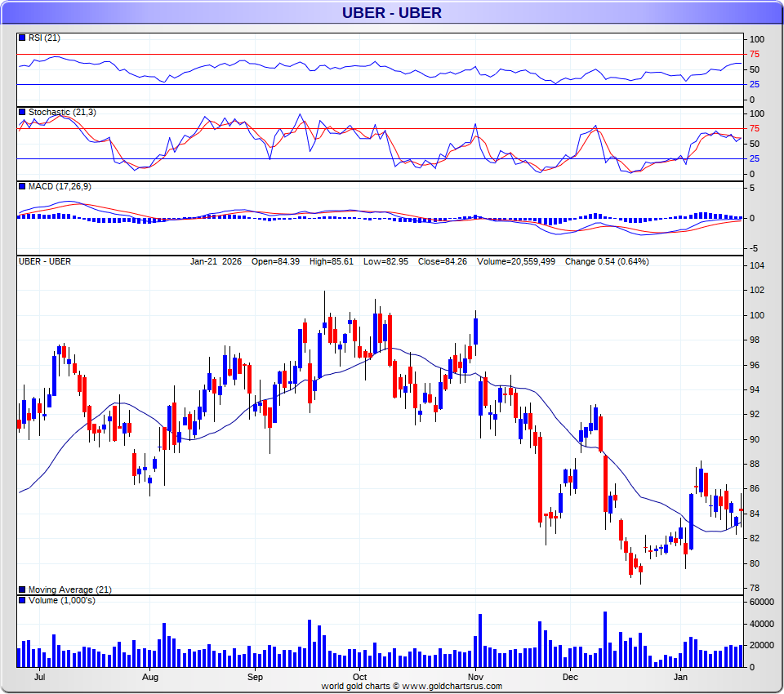
Task: Click the Volume=20,559,499 value
Action: pyautogui.click(x=516, y=261)
